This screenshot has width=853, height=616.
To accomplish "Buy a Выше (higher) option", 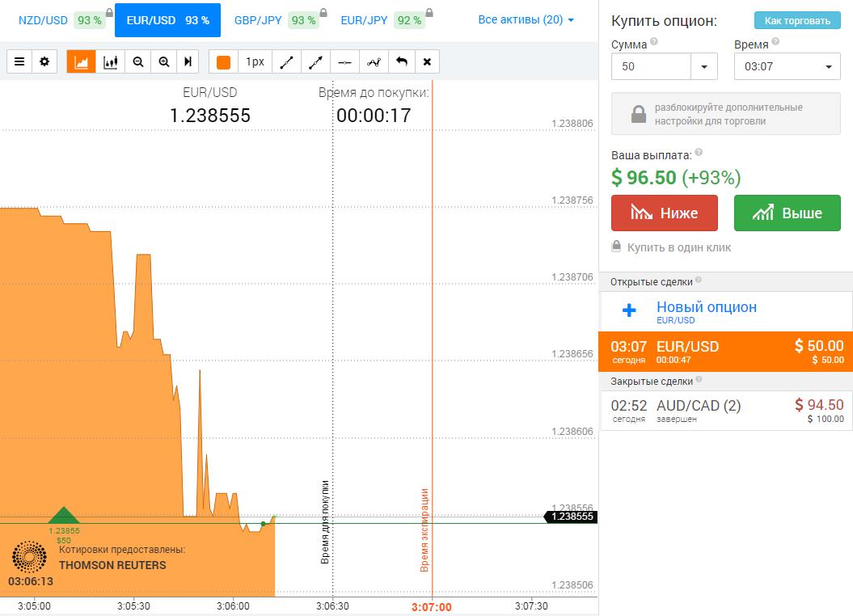I will coord(788,213).
